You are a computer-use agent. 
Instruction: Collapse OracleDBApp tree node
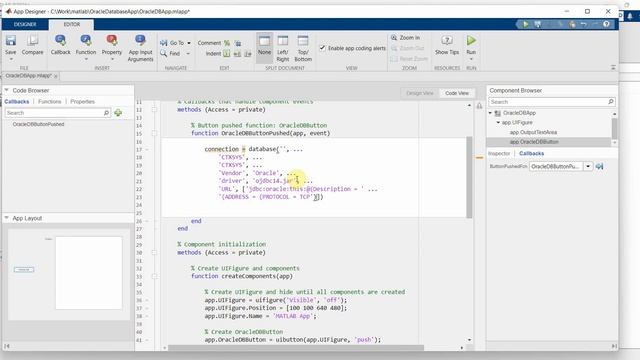490,113
